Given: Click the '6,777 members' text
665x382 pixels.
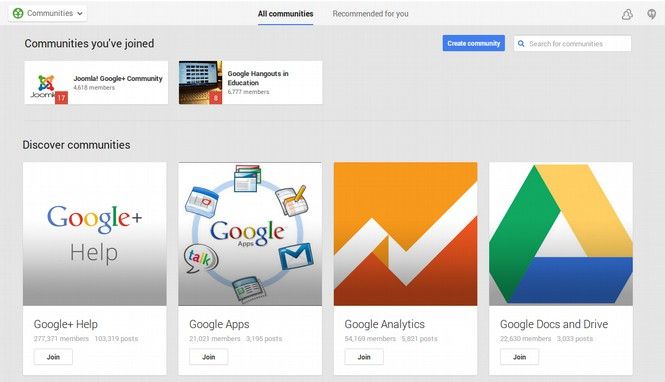Looking at the screenshot, I should (x=249, y=92).
